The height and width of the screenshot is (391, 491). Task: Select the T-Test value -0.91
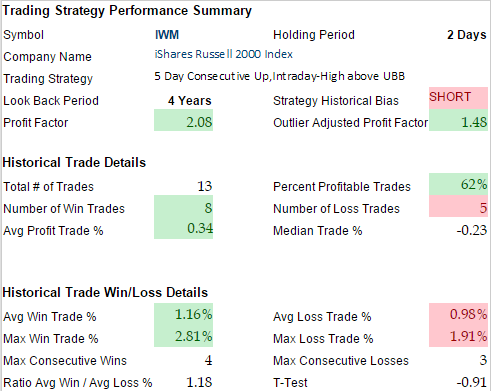click(x=472, y=382)
